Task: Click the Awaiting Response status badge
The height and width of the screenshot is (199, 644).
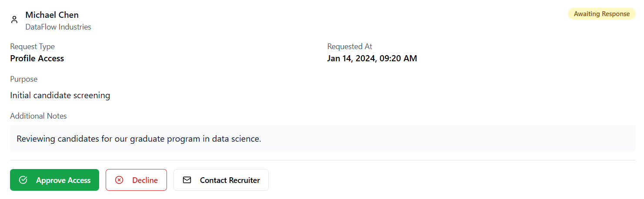Action: (601, 14)
